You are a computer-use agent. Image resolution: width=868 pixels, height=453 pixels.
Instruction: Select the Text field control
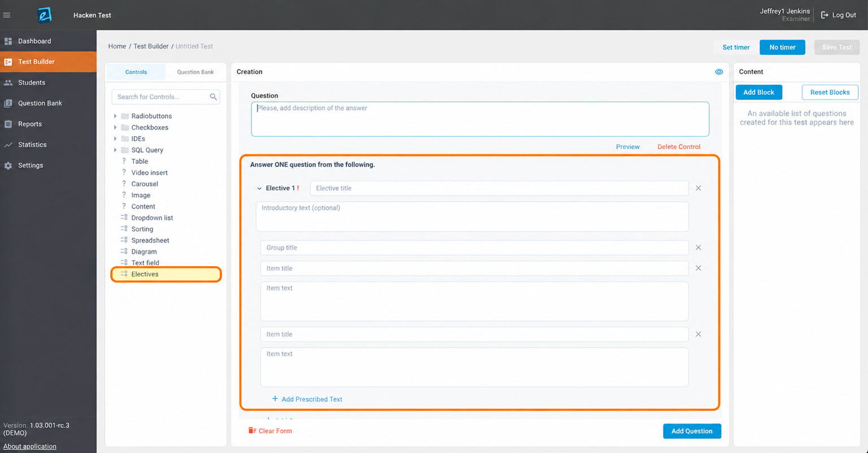(145, 263)
